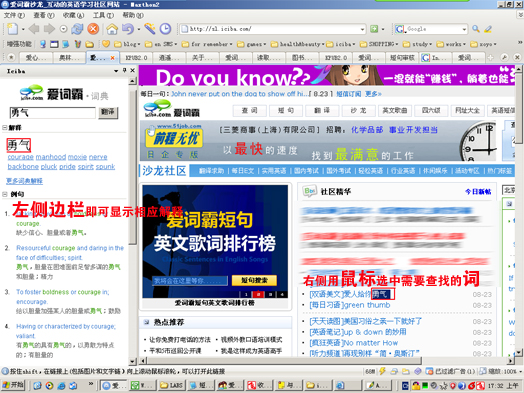
Task: Close the Iciba sidebar
Action: click(132, 71)
